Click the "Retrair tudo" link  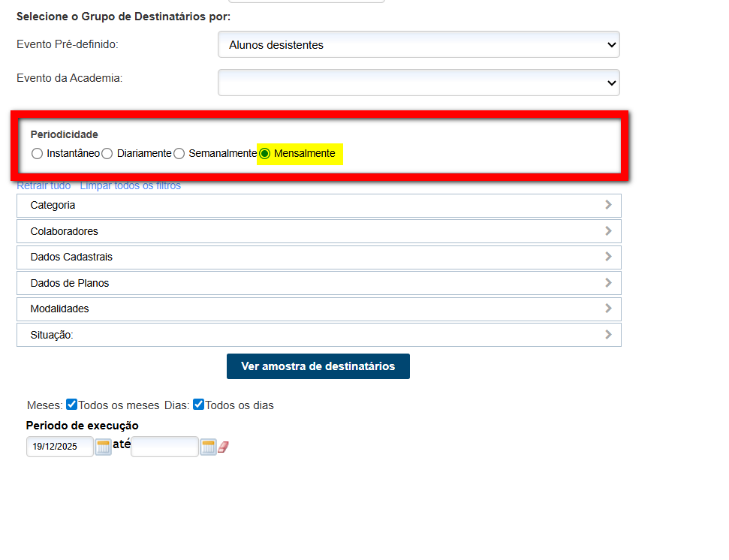click(x=44, y=185)
